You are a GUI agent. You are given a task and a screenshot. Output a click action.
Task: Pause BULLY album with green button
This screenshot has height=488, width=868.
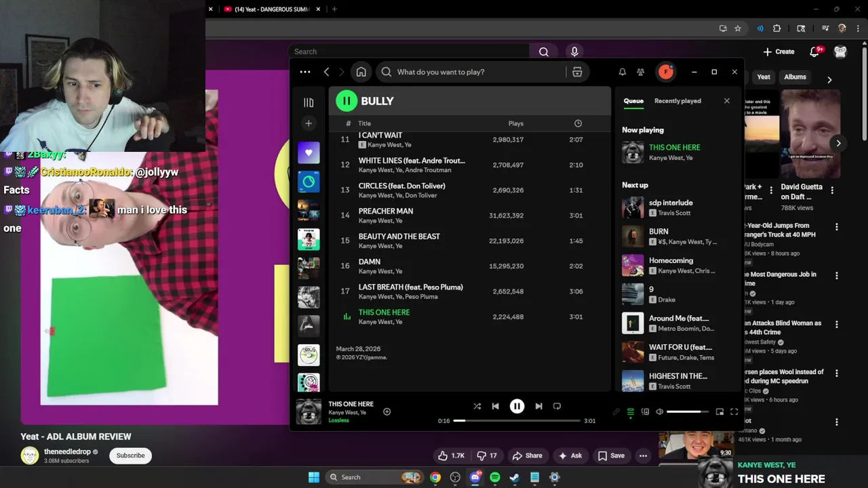click(x=347, y=101)
